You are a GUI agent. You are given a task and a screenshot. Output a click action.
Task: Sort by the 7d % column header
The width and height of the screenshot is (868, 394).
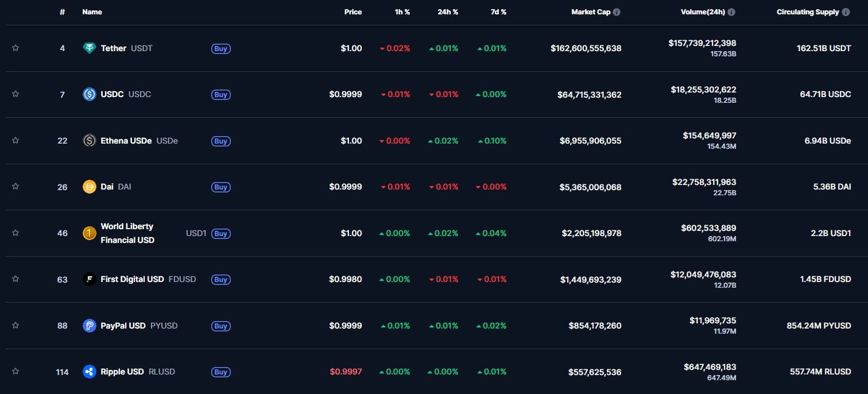496,12
